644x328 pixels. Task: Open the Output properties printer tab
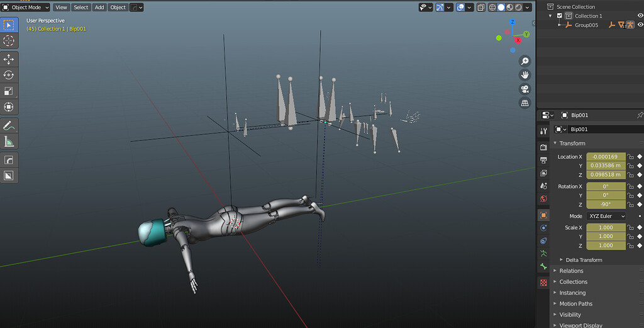[x=543, y=160]
